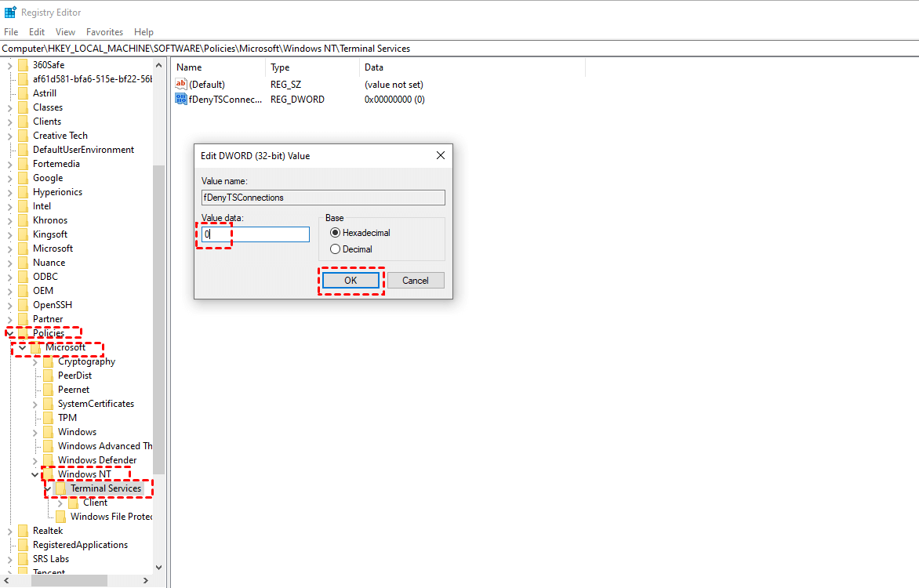The image size is (919, 588).
Task: Select the RegisteredApplications folder icon
Action: pyautogui.click(x=23, y=545)
